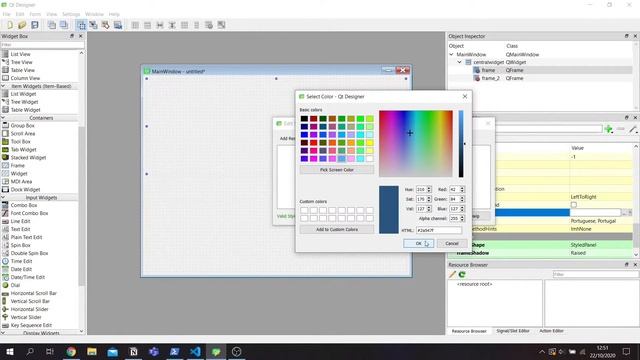Click the <resource root> tree item
This screenshot has width=640, height=360.
coord(474,284)
